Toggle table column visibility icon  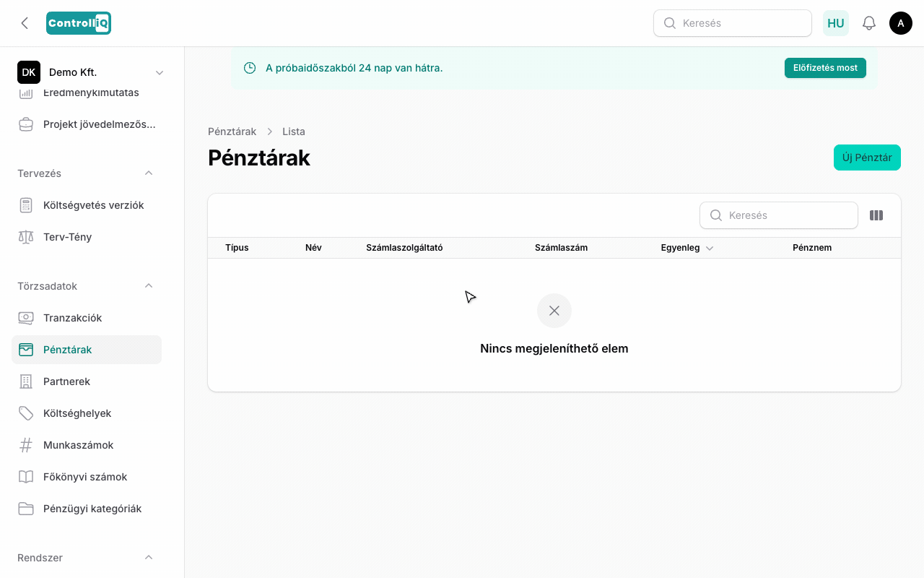click(876, 215)
